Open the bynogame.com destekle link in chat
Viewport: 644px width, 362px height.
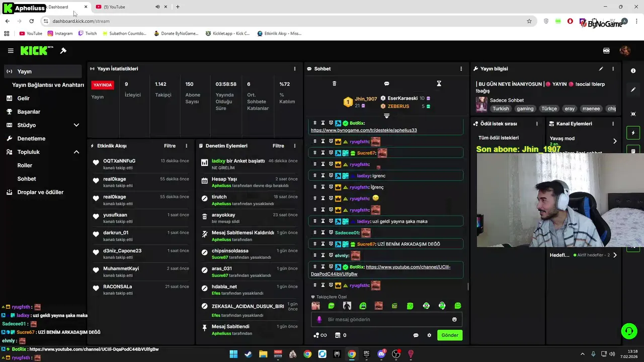point(364,130)
